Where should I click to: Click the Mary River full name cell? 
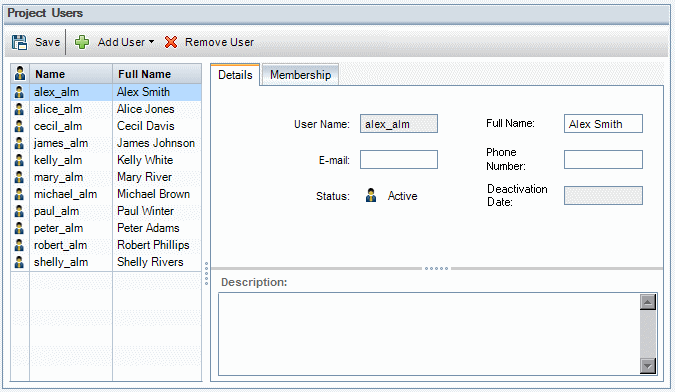tap(157, 177)
